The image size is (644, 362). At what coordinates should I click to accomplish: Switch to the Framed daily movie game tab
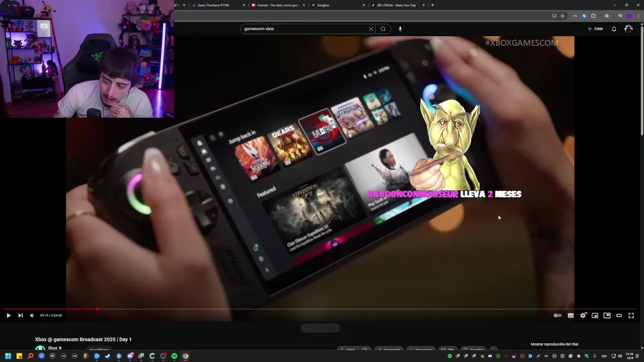[278, 5]
